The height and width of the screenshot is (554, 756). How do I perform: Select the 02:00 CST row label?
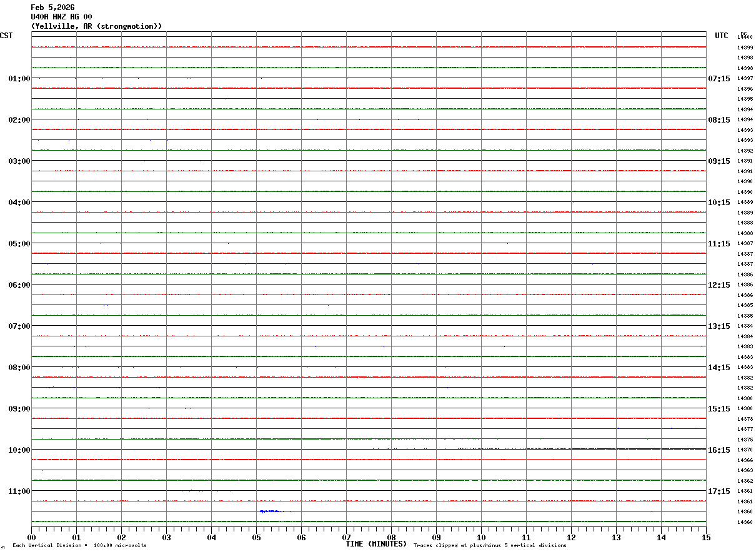pos(19,120)
